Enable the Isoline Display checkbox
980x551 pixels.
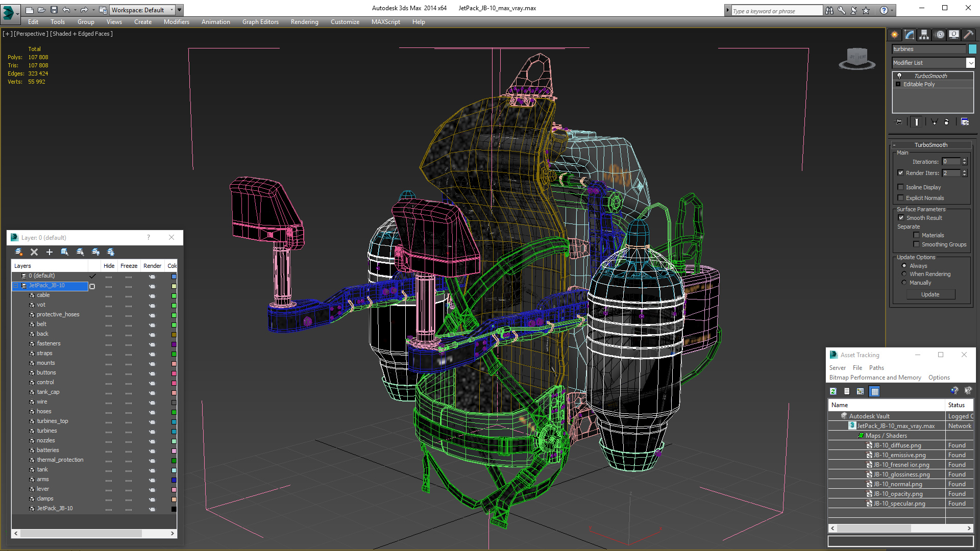tap(901, 187)
